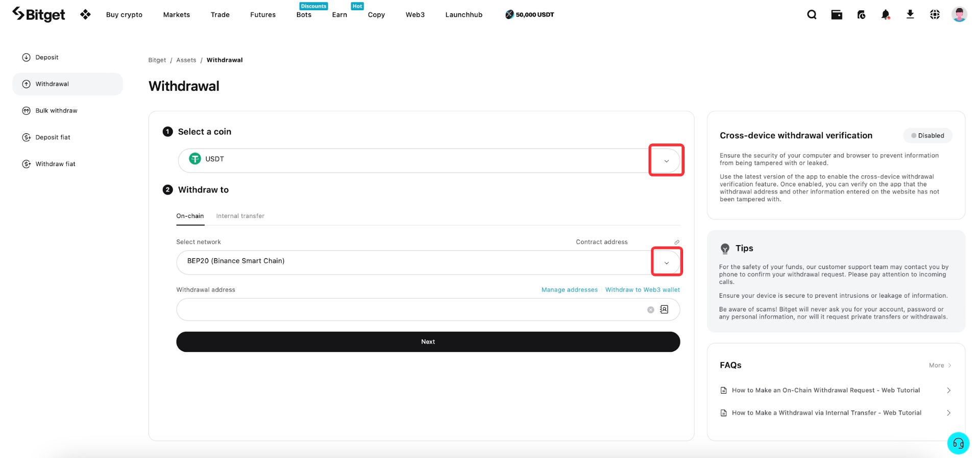Image resolution: width=980 pixels, height=458 pixels.
Task: Expand the USDT coin dropdown arrow
Action: [x=666, y=161]
